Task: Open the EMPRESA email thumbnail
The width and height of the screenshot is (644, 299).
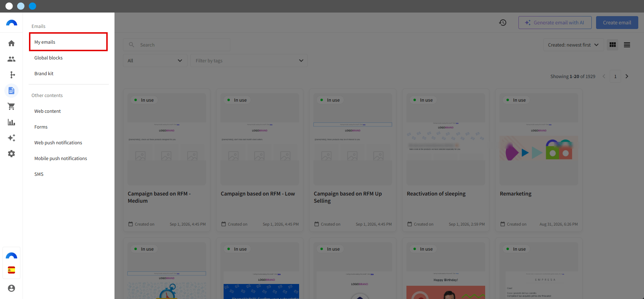Action: pos(539,271)
